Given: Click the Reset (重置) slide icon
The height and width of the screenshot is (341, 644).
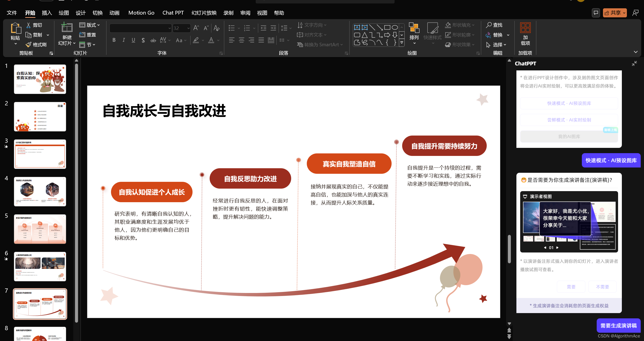Looking at the screenshot, I should 82,35.
